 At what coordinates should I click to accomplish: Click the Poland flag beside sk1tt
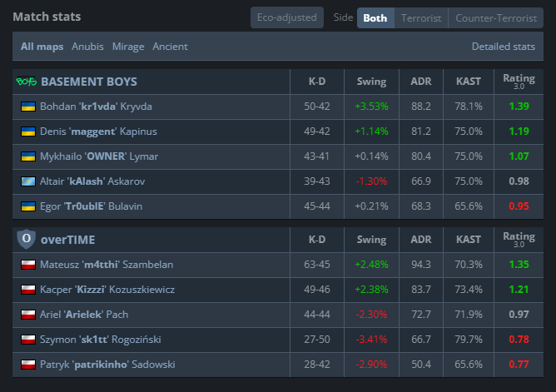(x=28, y=340)
